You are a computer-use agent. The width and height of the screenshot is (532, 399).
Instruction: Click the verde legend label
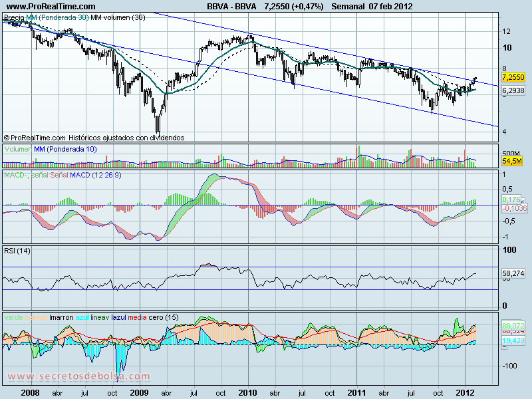13,317
